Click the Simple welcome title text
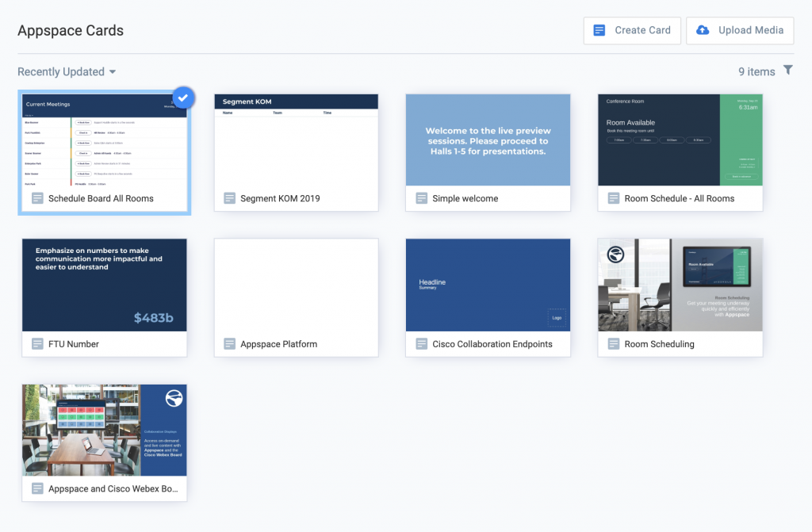The width and height of the screenshot is (812, 532). [x=465, y=198]
